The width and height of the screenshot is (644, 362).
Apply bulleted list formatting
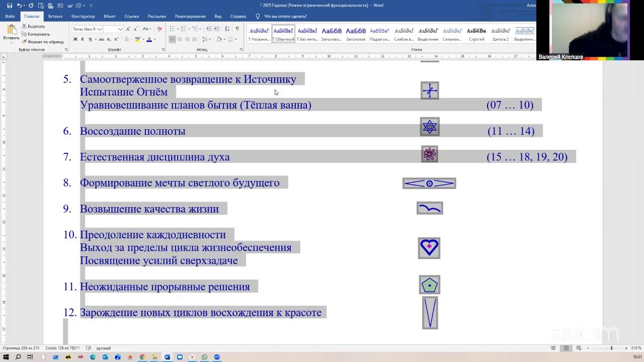tap(172, 29)
